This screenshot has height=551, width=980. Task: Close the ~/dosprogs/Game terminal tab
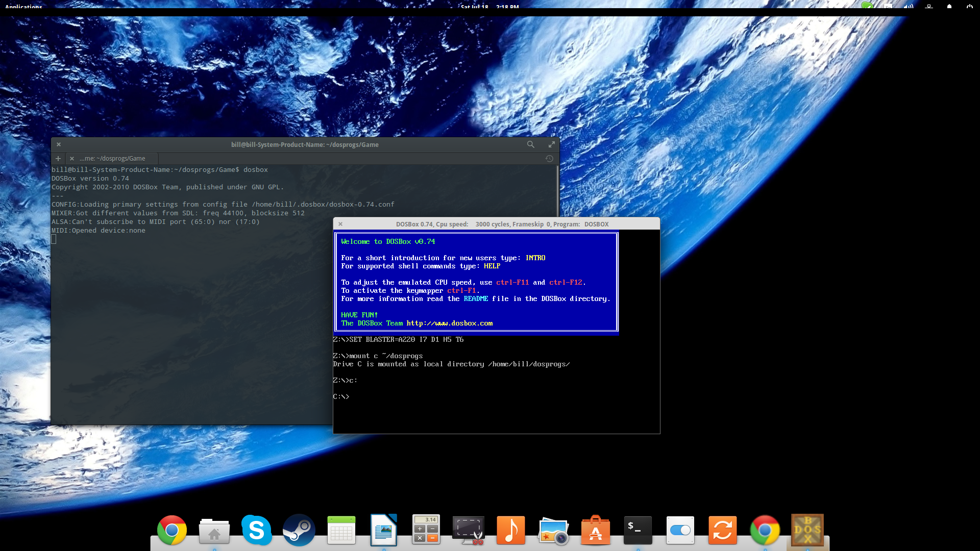72,159
